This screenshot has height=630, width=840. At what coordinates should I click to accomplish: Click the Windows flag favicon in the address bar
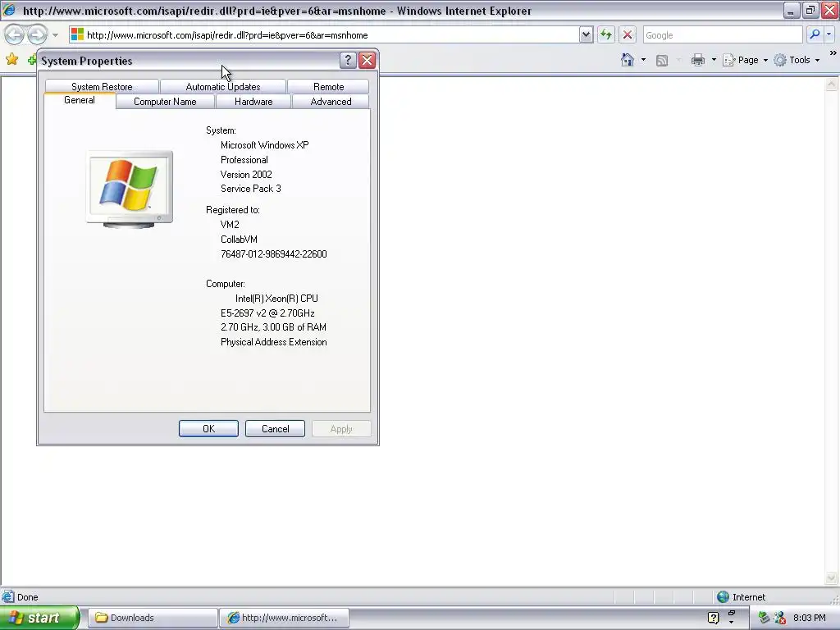(77, 34)
